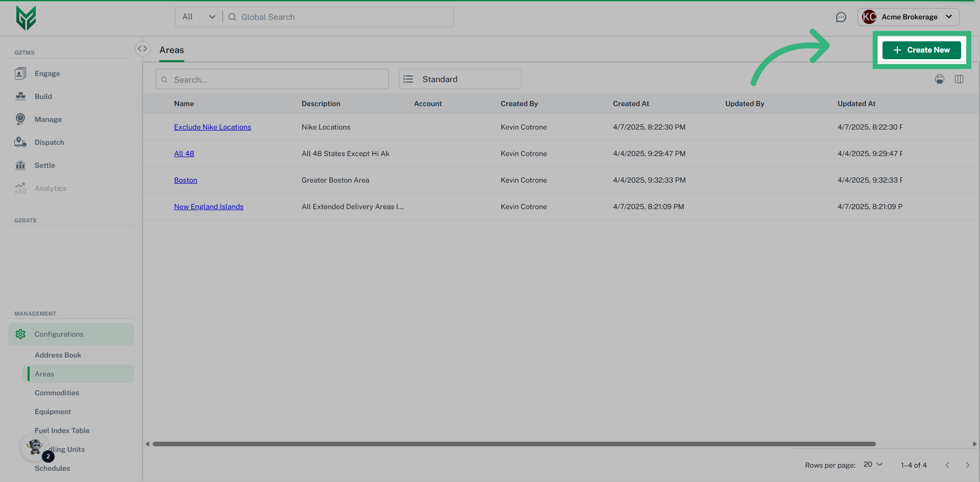This screenshot has height=482, width=980.
Task: Go to the next page arrow
Action: 967,465
